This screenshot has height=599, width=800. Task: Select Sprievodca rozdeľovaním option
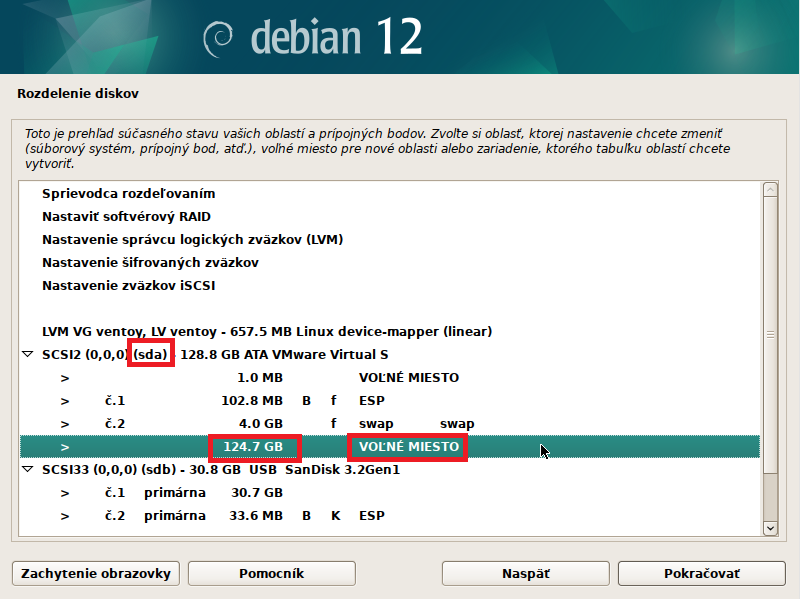[x=128, y=193]
